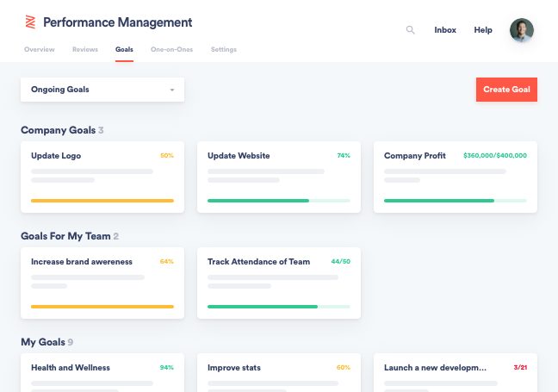Open the Track Attendance of Team goal
Image resolution: width=558 pixels, height=392 pixels.
pyautogui.click(x=279, y=283)
